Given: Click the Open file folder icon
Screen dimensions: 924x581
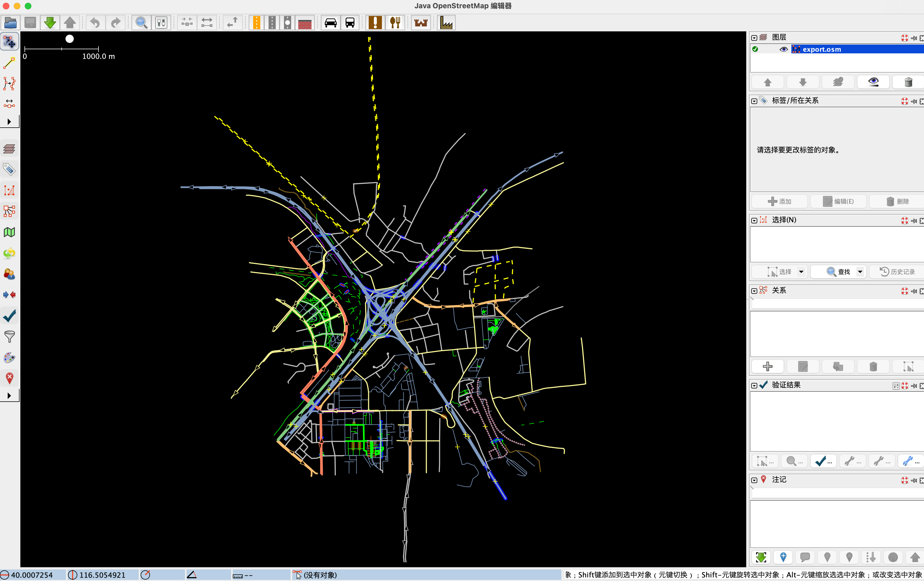Looking at the screenshot, I should 10,23.
